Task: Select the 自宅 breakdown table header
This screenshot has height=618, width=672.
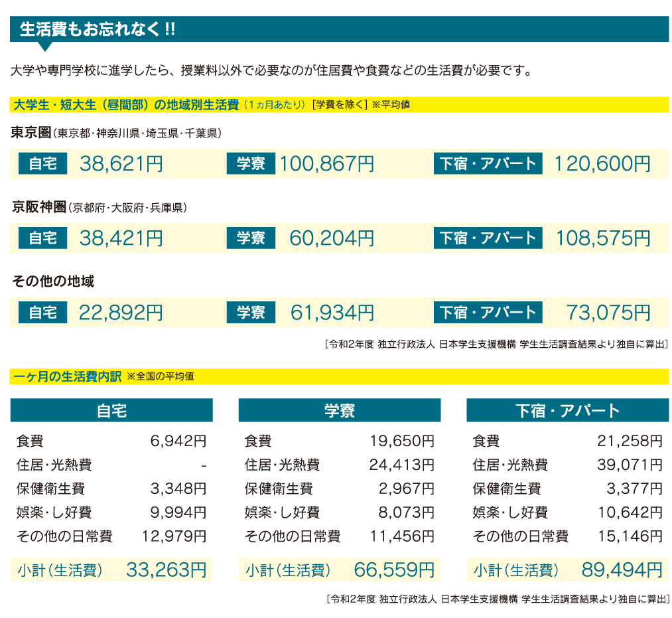Action: point(111,411)
